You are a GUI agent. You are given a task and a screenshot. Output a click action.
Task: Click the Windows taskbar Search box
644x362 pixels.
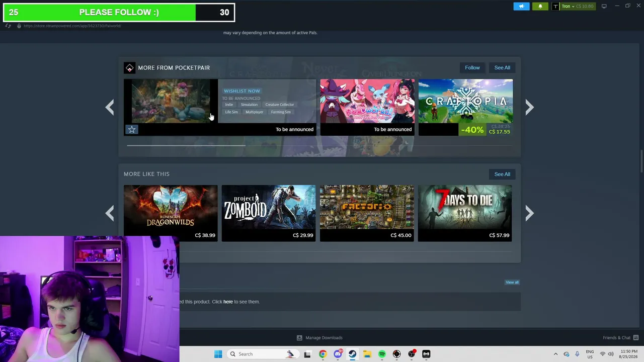click(262, 354)
